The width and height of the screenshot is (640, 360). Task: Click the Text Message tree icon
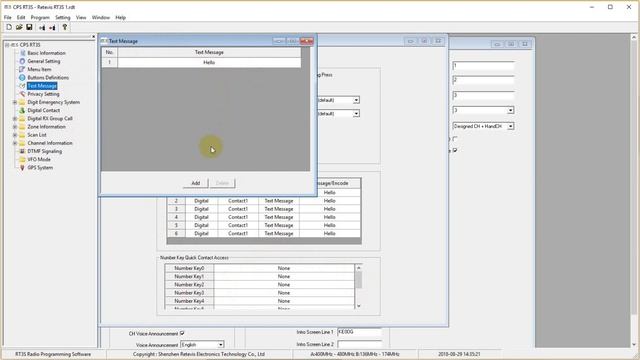(22, 86)
